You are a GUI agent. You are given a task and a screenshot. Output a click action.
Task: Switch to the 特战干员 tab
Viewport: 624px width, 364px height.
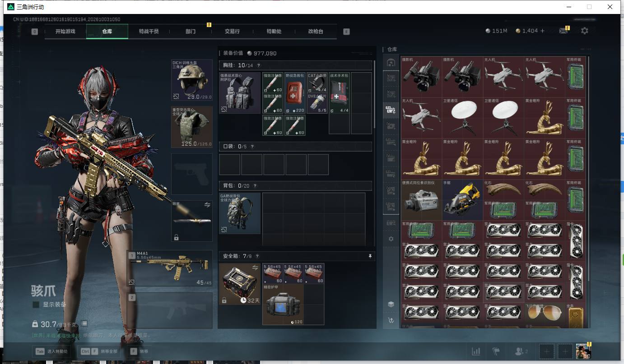click(149, 32)
